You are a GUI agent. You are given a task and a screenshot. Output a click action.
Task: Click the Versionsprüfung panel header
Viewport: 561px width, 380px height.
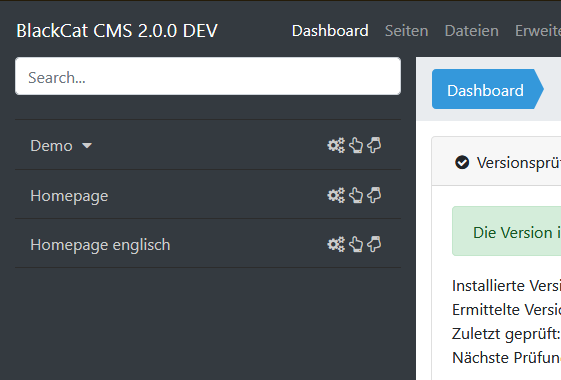coord(496,161)
